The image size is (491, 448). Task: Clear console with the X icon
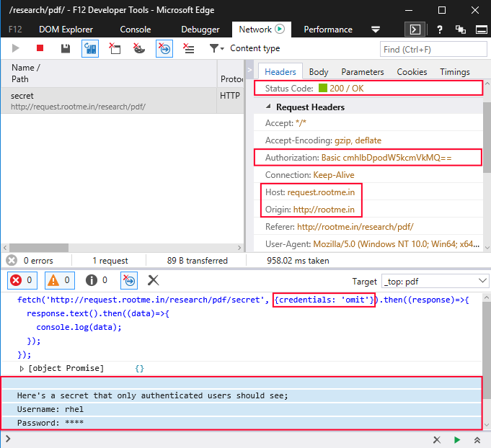pyautogui.click(x=153, y=280)
